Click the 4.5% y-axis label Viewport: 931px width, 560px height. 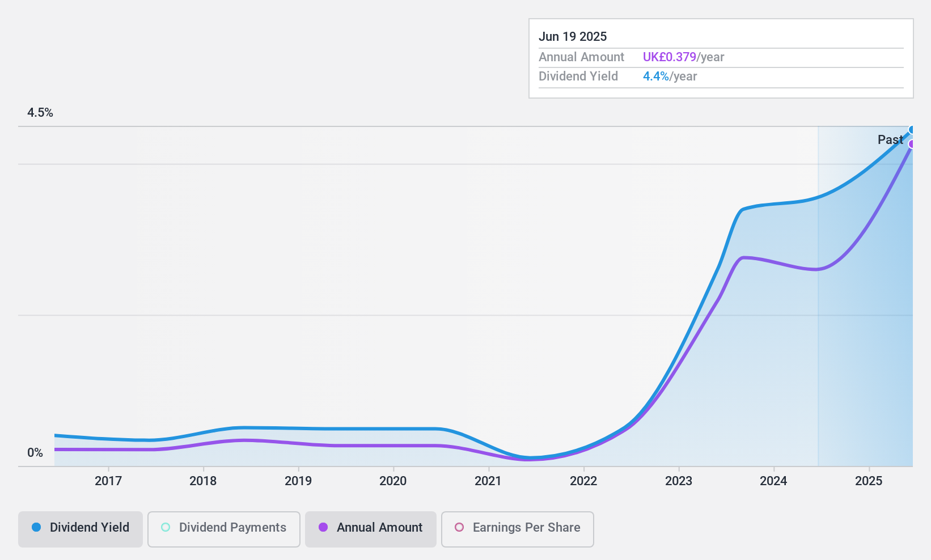pos(40,113)
